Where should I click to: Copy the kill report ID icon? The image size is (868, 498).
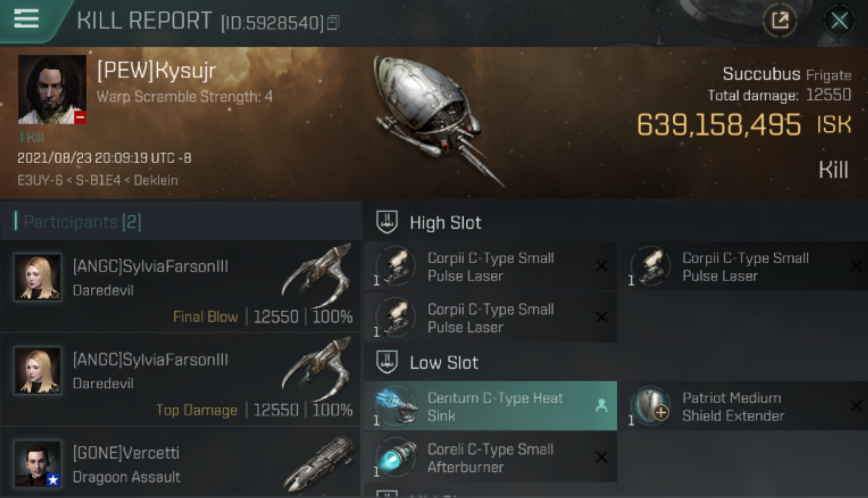tap(334, 23)
